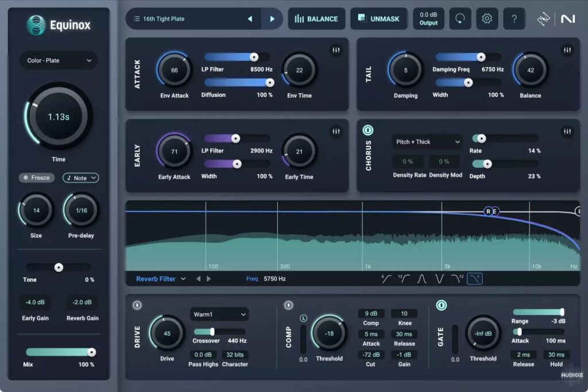Click the -2.0 dB Reverb Gain field

82,302
